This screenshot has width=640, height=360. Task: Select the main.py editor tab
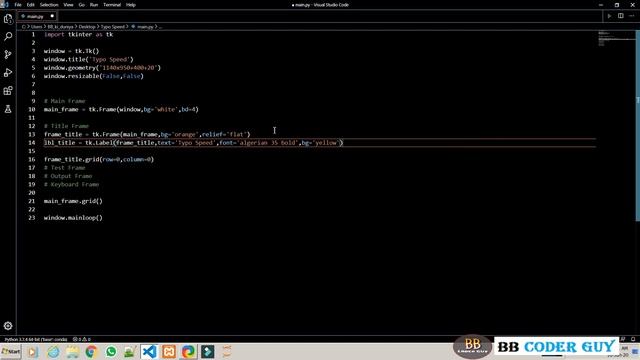pyautogui.click(x=37, y=16)
